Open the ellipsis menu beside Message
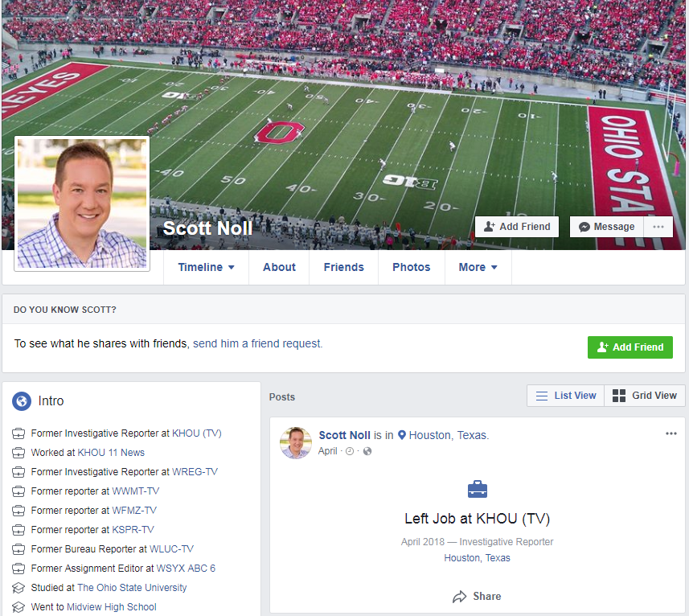The image size is (689, 616). (x=658, y=226)
